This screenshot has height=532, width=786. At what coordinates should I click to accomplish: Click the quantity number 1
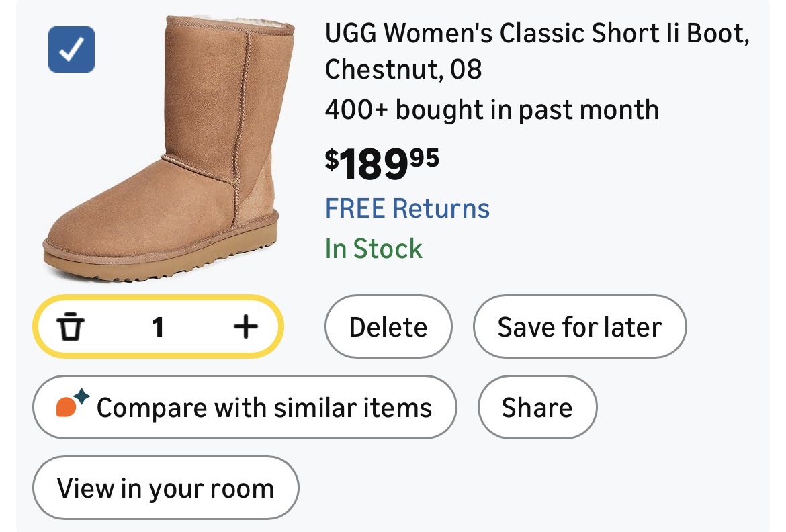(158, 327)
